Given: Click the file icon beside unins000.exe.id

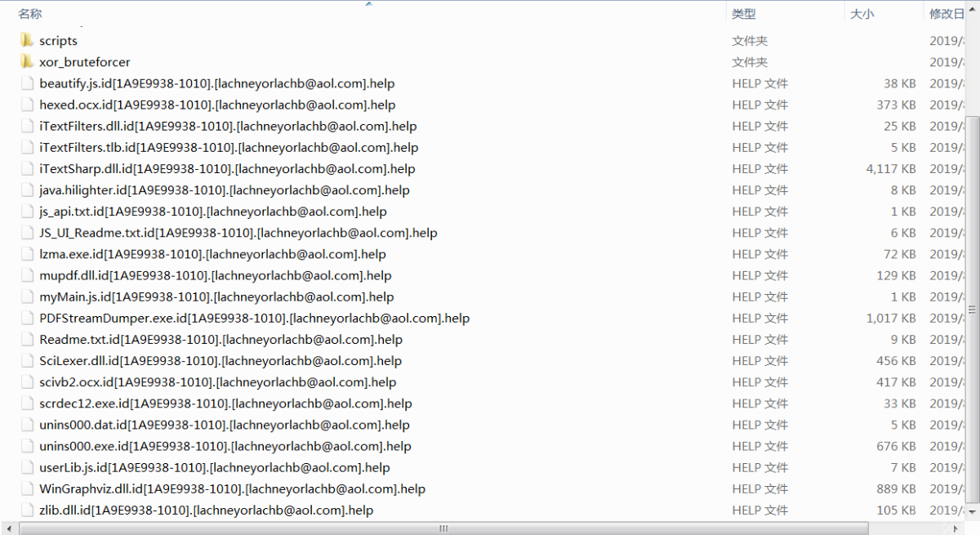Looking at the screenshot, I should click(x=27, y=446).
